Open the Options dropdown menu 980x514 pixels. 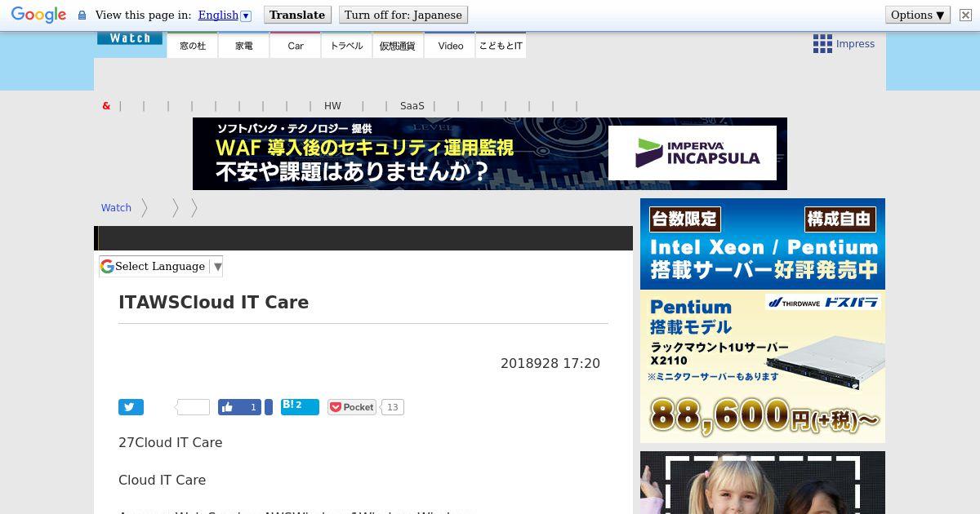coord(918,15)
